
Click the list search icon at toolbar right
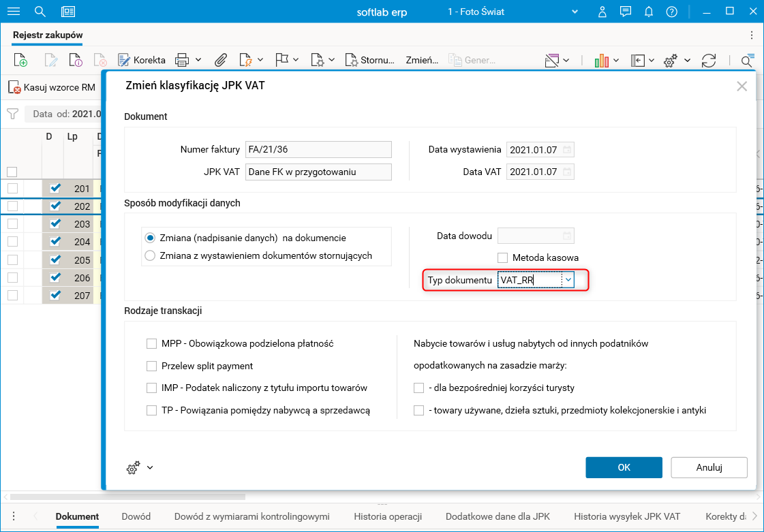[x=747, y=61]
